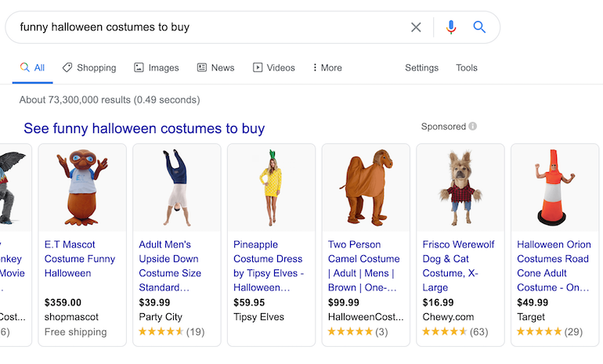Image resolution: width=603 pixels, height=364 pixels.
Task: Click the Sponsored info icon
Action: coord(473,127)
